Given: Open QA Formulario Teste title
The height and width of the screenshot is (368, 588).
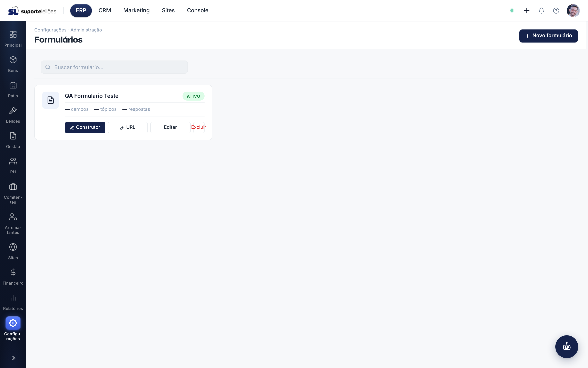Looking at the screenshot, I should tap(92, 96).
